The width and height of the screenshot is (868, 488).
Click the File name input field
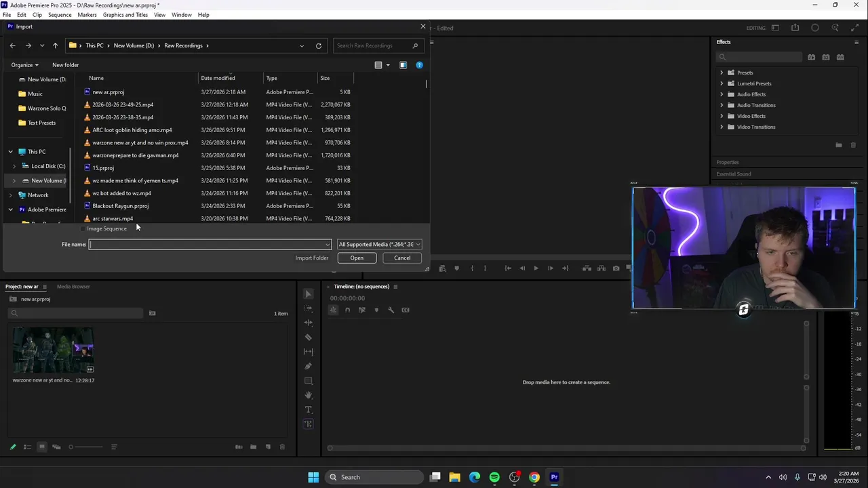(210, 245)
